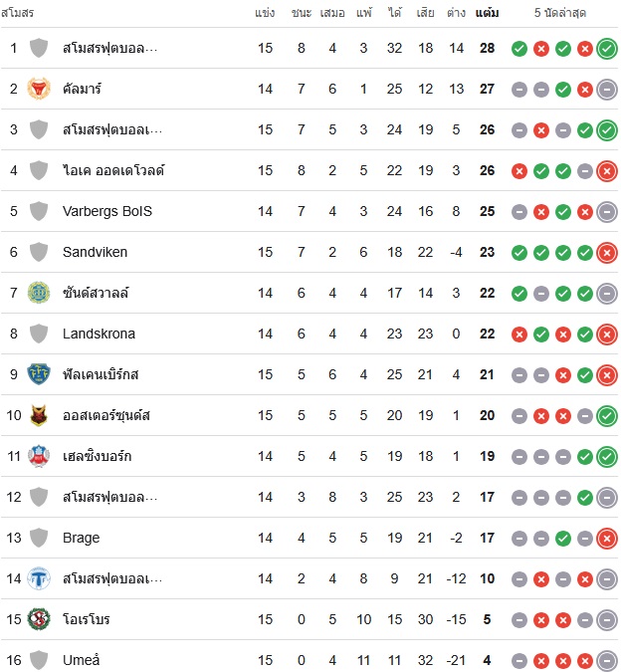This screenshot has height=672, width=621.
Task: Click the blue crest in row 14
Action: click(x=39, y=578)
